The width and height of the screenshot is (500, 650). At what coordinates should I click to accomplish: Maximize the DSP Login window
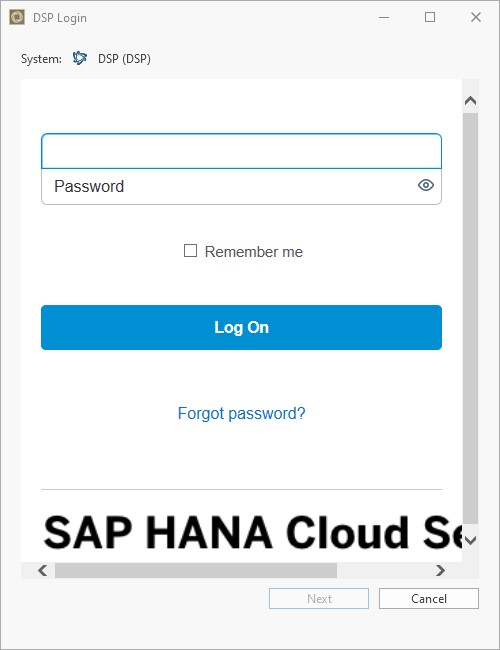point(430,17)
